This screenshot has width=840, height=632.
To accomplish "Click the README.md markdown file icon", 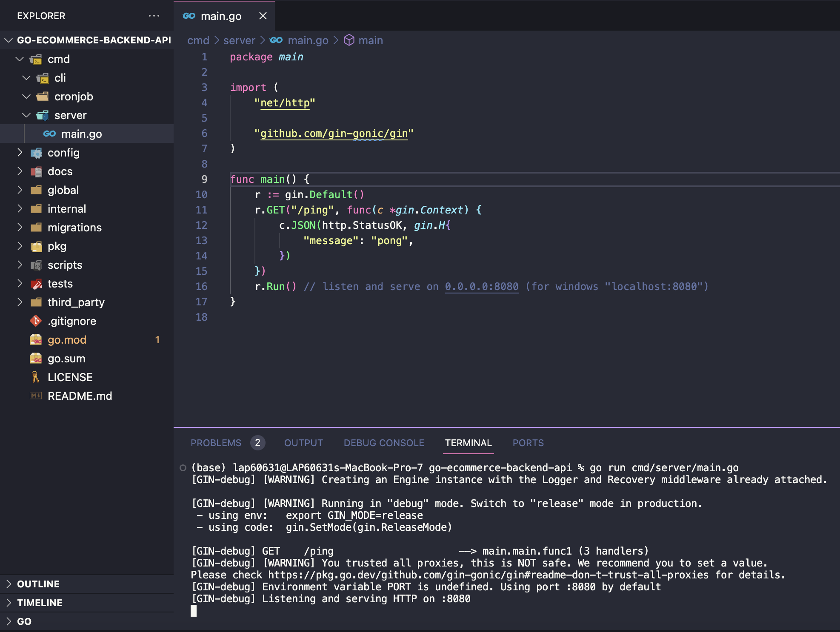I will [x=36, y=396].
